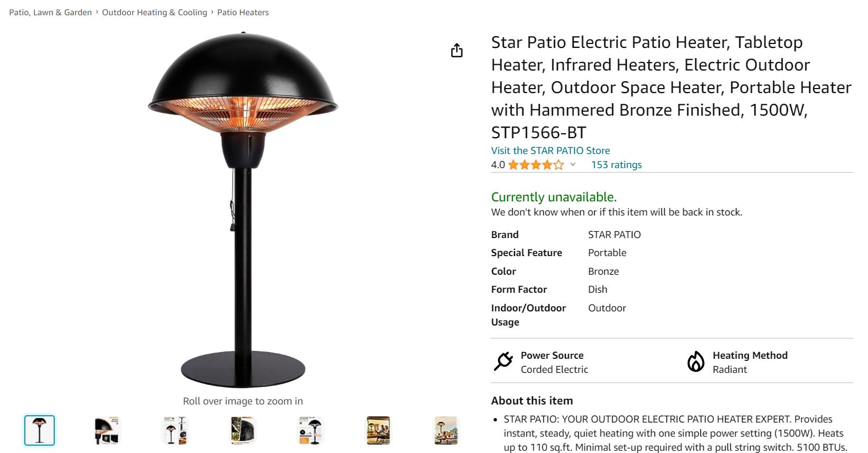Visit the STAR PATIO Store
This screenshot has width=868, height=453.
tap(550, 151)
